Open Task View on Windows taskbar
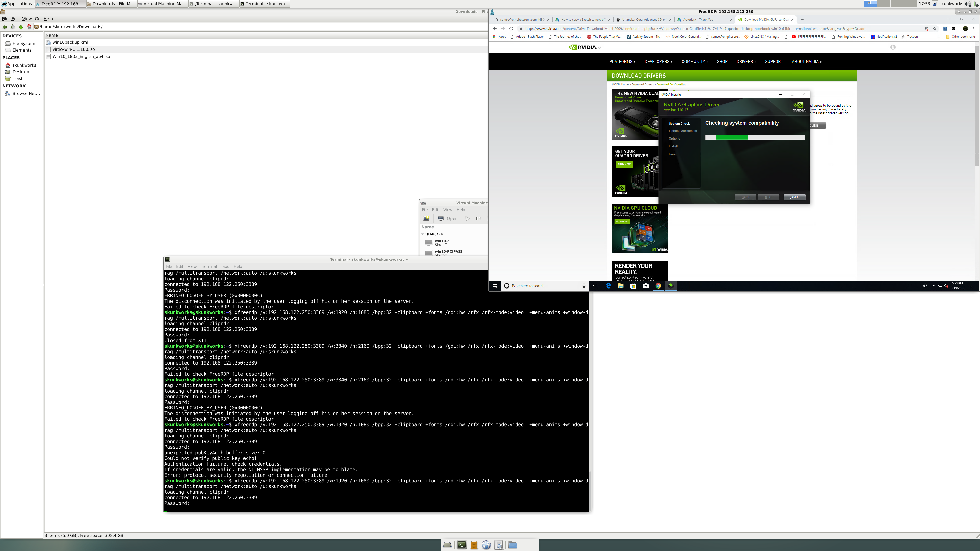This screenshot has width=980, height=551. pos(595,286)
